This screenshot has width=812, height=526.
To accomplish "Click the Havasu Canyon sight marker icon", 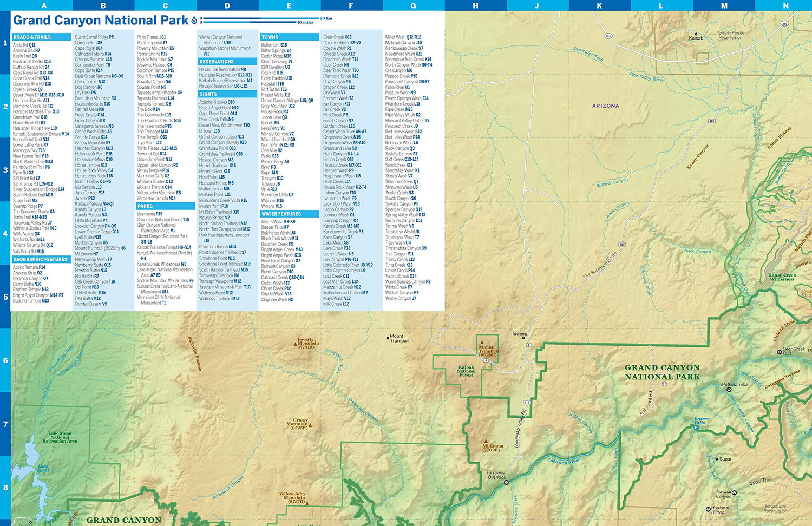I will click(x=734, y=492).
